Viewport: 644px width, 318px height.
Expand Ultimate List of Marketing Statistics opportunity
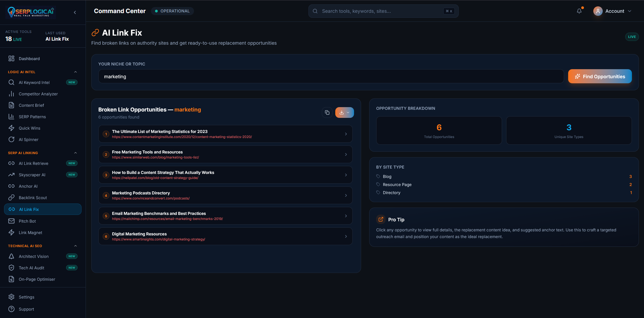tap(226, 134)
